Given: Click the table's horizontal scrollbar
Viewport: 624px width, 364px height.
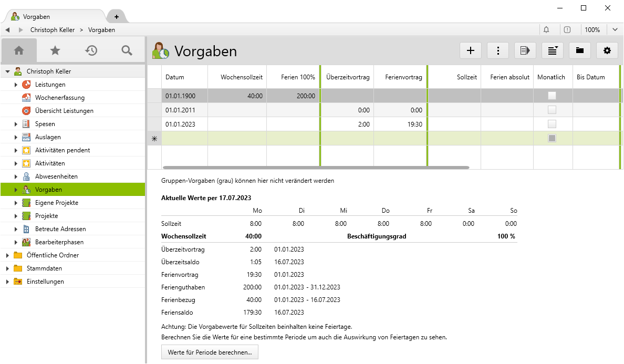Looking at the screenshot, I should pyautogui.click(x=316, y=168).
